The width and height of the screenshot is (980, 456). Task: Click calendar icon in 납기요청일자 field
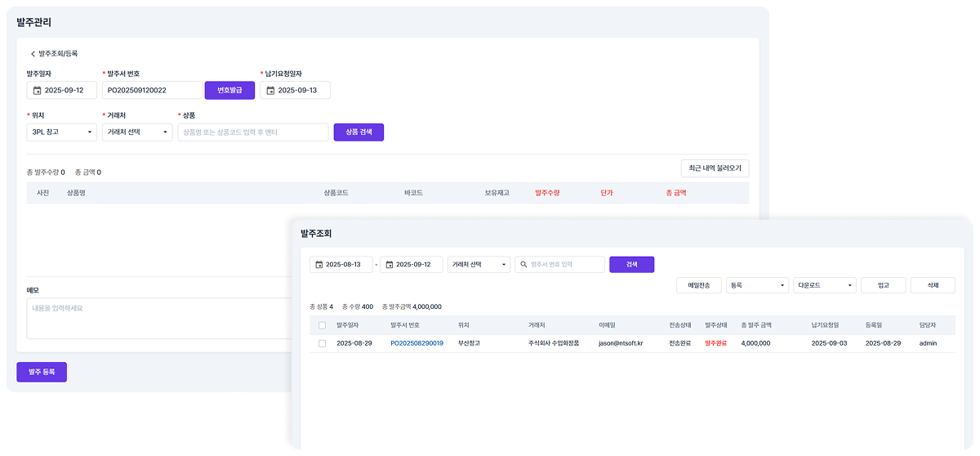click(270, 91)
